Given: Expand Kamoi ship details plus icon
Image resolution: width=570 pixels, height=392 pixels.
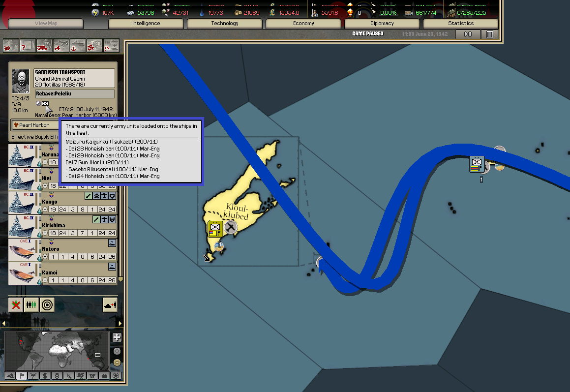Looking at the screenshot, I should (45, 280).
